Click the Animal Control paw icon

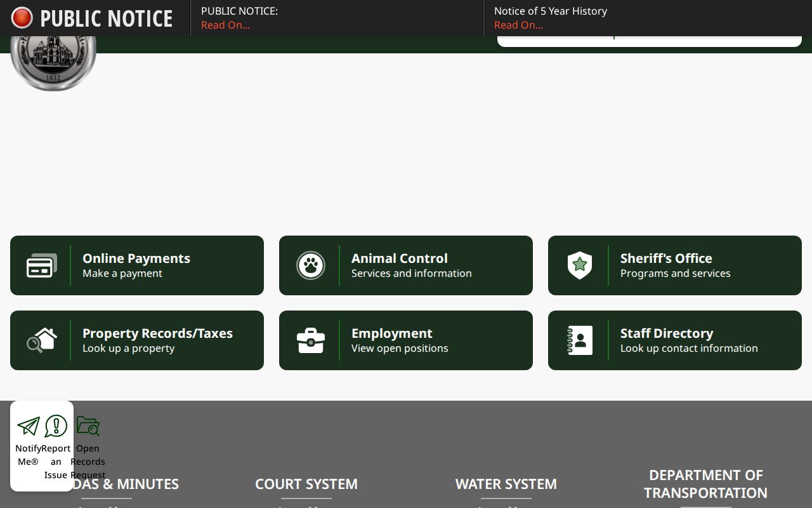[311, 265]
